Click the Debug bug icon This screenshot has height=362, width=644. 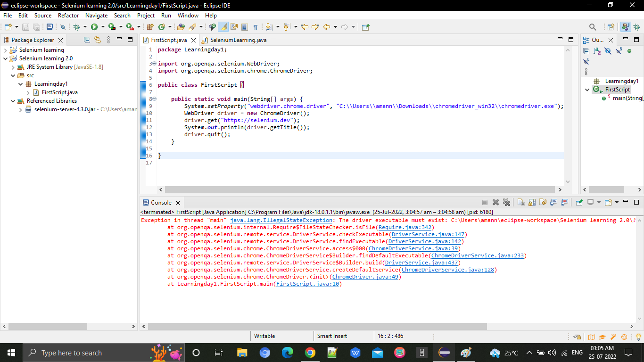(76, 27)
